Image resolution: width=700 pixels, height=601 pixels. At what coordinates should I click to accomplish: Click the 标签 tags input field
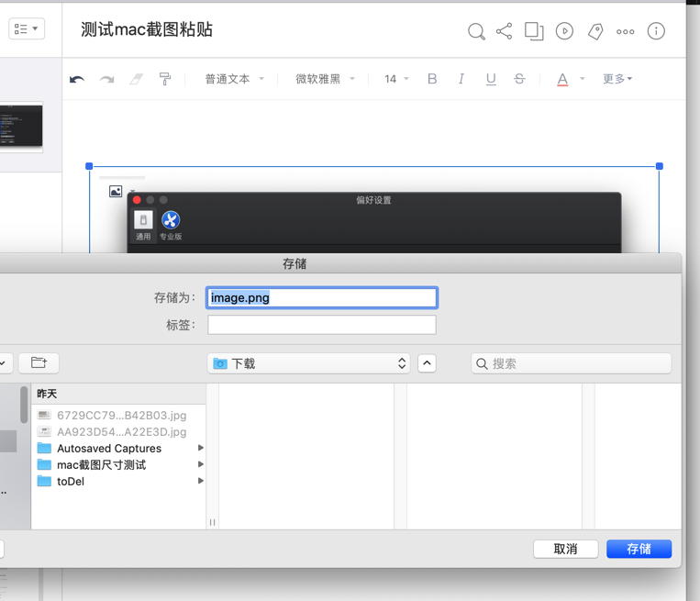click(322, 325)
